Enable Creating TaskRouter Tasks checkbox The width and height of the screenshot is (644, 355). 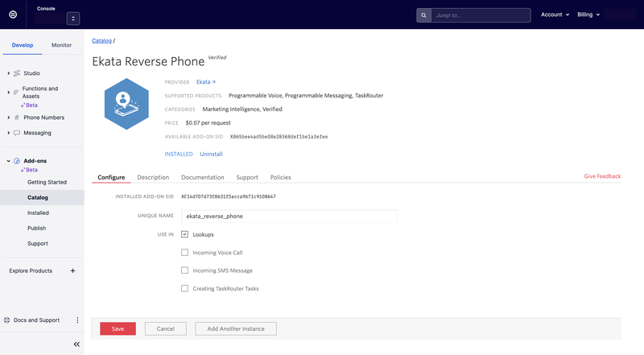click(185, 288)
